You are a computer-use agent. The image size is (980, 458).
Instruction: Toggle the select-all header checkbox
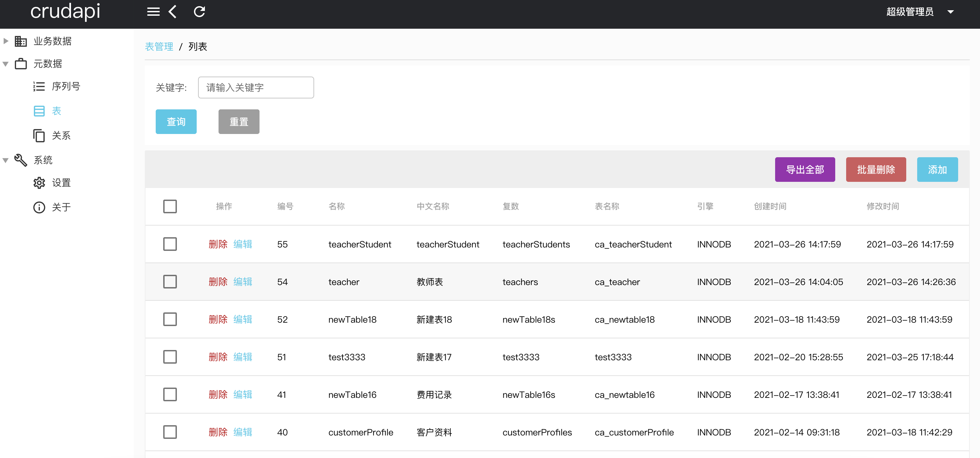pyautogui.click(x=170, y=206)
